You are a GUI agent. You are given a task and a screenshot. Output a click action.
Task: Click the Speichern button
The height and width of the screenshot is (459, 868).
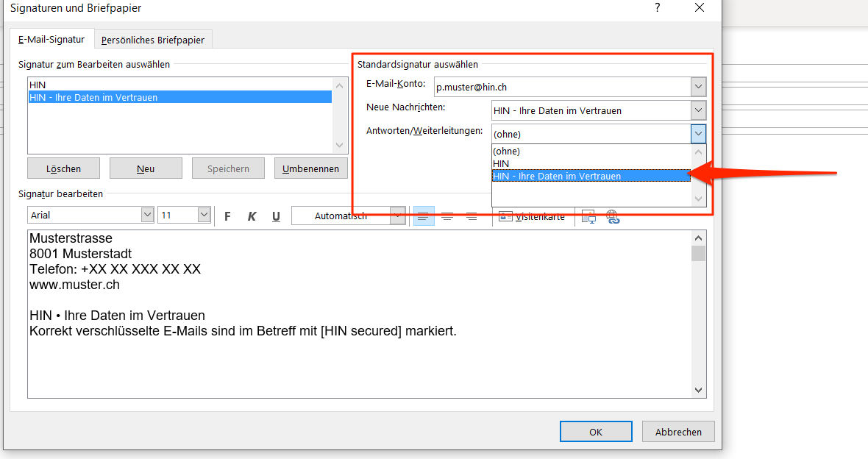[228, 168]
